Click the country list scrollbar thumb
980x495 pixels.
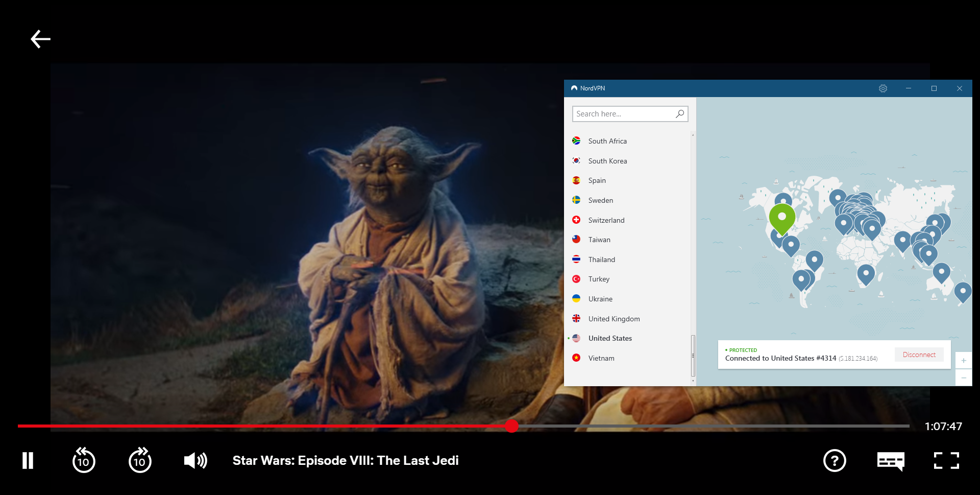point(693,356)
